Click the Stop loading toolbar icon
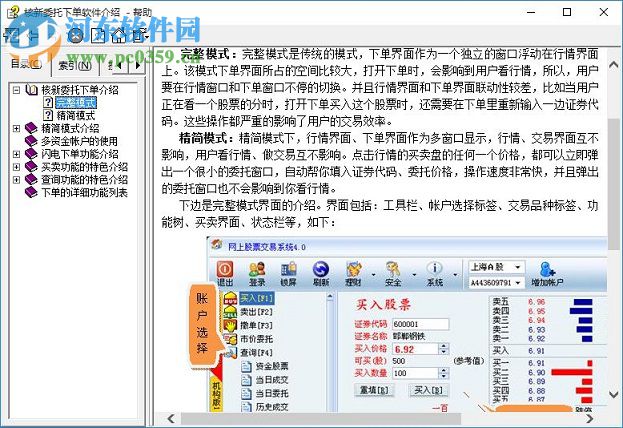This screenshot has height=428, width=623. (76, 35)
